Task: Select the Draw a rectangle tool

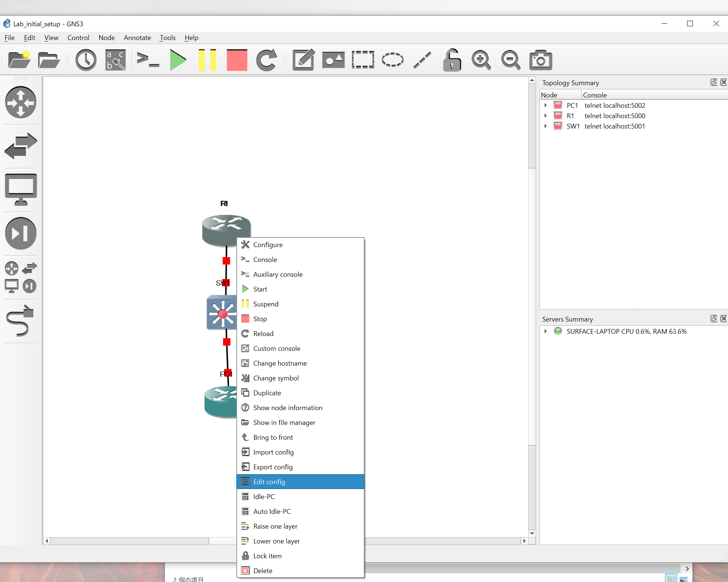Action: pos(363,60)
